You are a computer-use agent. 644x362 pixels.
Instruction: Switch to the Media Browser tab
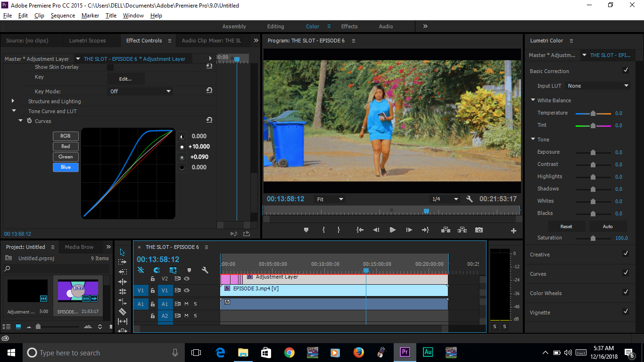[x=79, y=247]
